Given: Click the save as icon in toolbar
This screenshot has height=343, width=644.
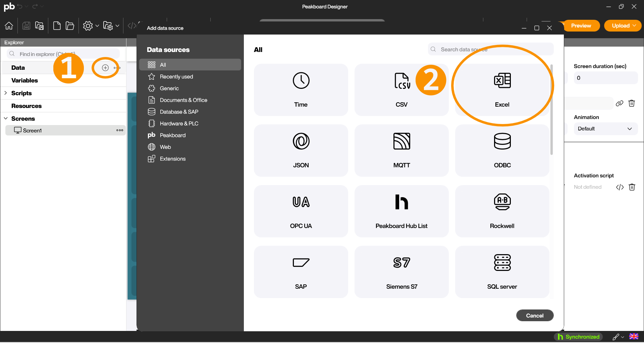Looking at the screenshot, I should (x=40, y=26).
